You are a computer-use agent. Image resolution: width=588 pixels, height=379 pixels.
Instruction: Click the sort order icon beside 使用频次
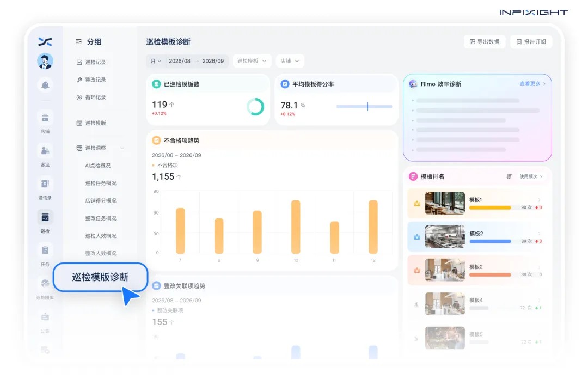[x=509, y=176]
